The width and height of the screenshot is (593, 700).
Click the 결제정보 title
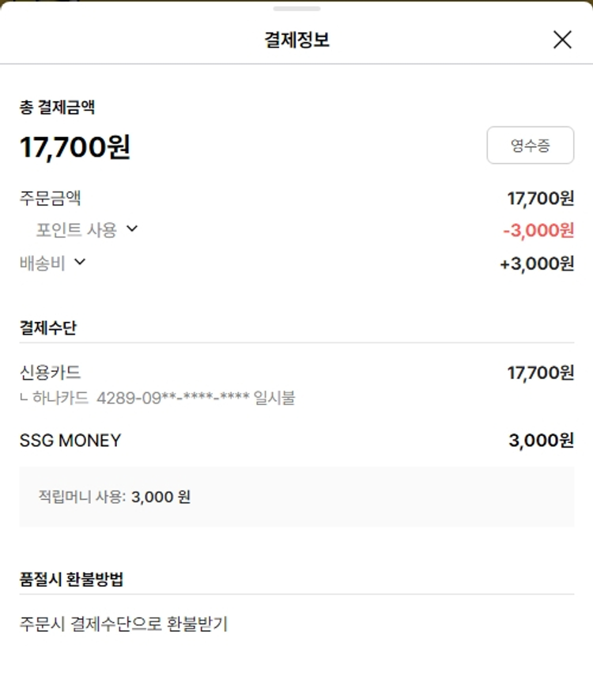coord(296,40)
